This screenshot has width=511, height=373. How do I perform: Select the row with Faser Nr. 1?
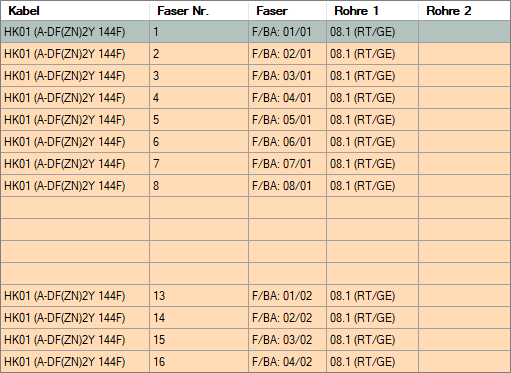click(x=255, y=32)
